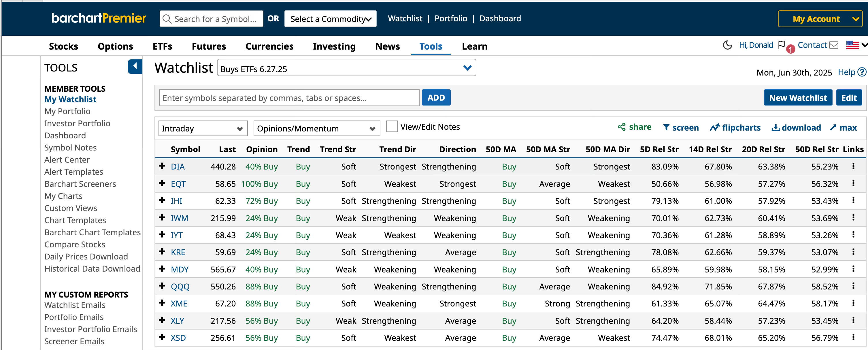Expand XSD row plus icon

click(162, 337)
